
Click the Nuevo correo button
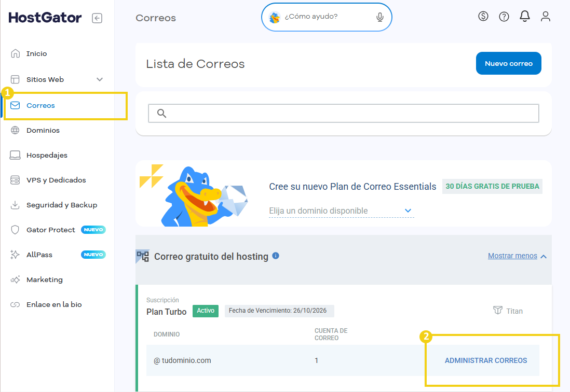509,63
